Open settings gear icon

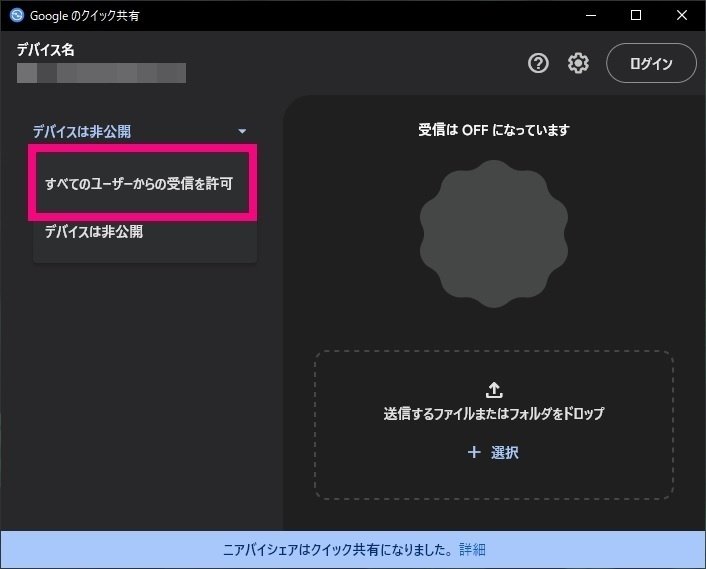coord(578,63)
